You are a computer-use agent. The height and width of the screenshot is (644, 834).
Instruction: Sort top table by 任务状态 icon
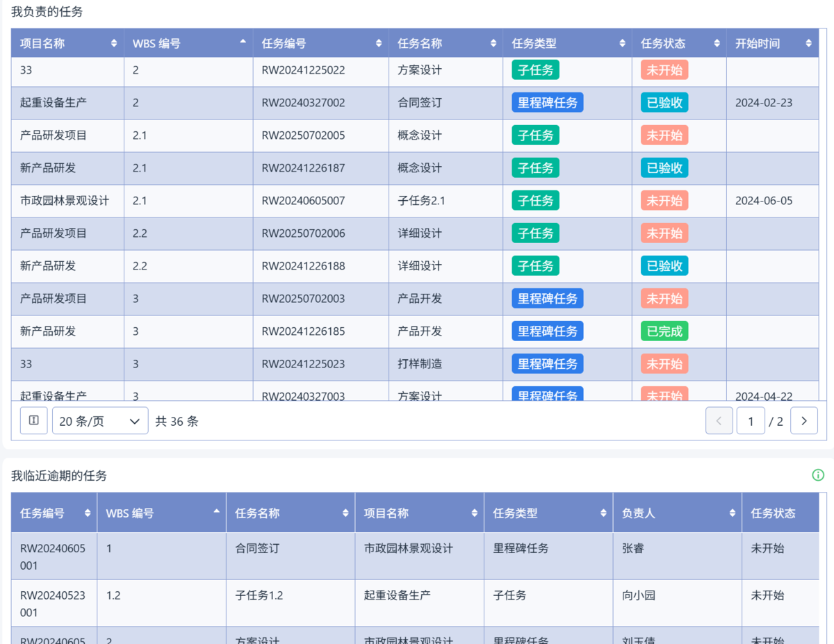tap(717, 43)
